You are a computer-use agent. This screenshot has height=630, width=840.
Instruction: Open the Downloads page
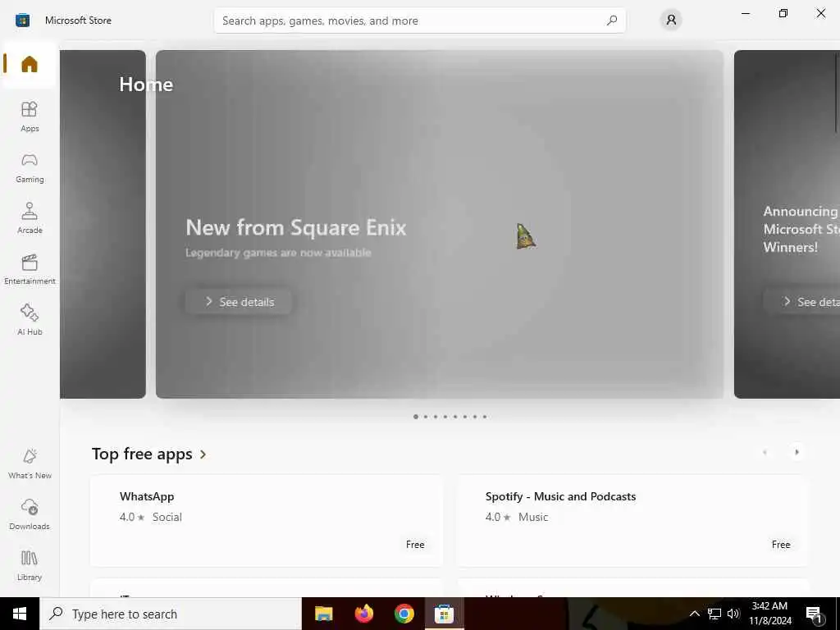30,514
